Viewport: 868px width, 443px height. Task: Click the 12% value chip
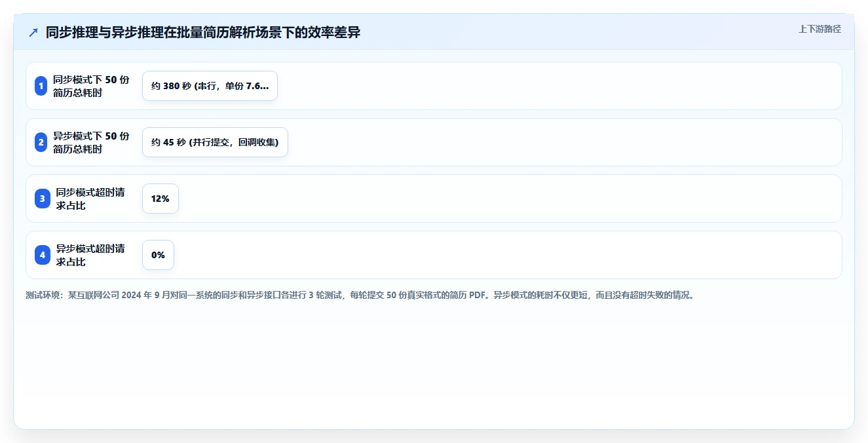(x=160, y=199)
